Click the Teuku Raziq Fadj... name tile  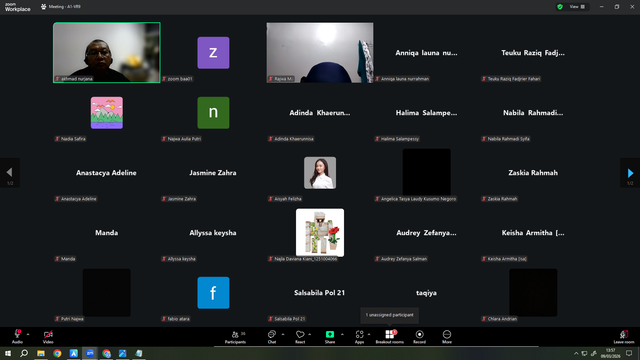533,53
